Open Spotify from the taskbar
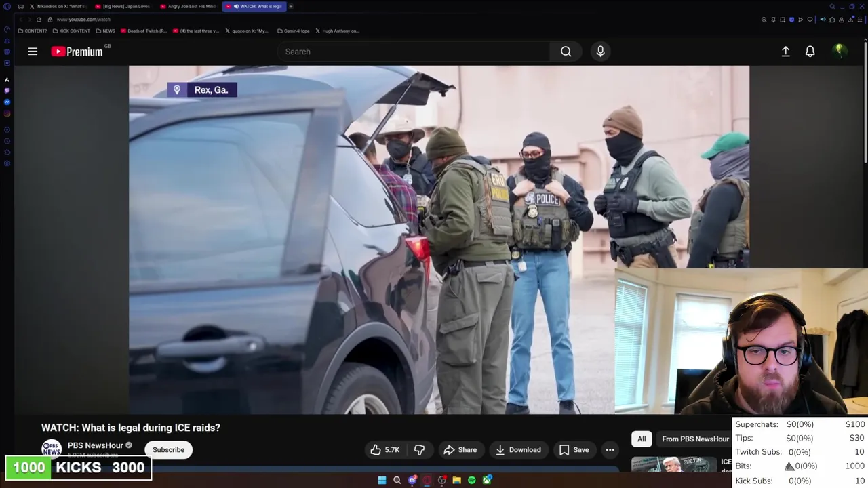This screenshot has height=488, width=868. pos(471,480)
